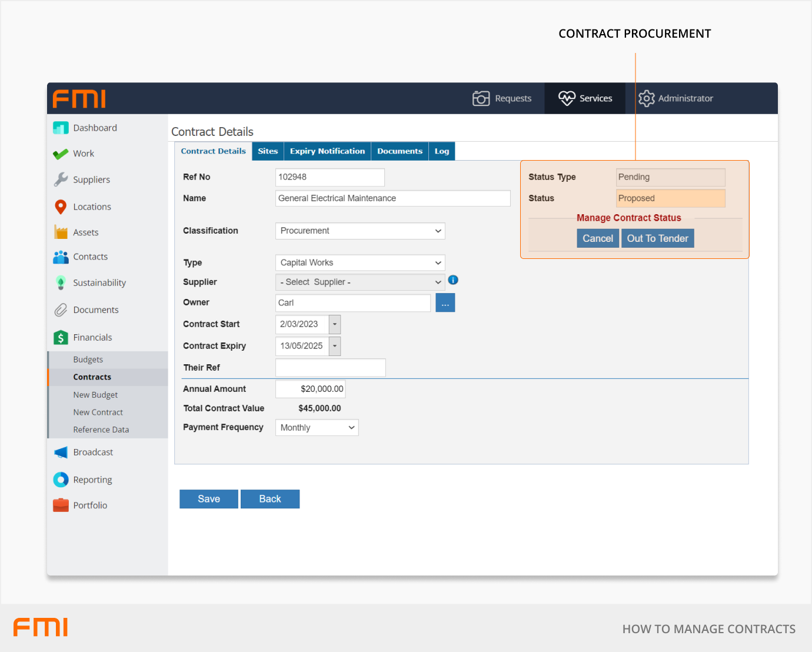812x652 pixels.
Task: Open the Contract Expiry date picker arrow
Action: [x=335, y=346]
